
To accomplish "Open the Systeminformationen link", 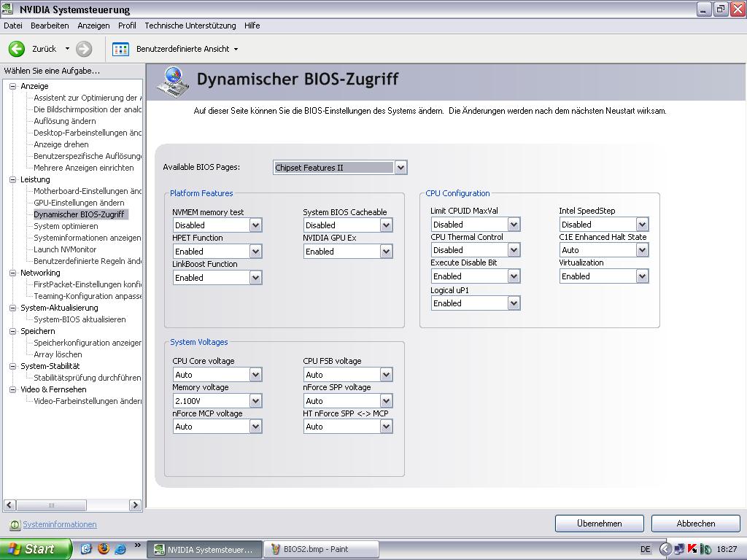I will pyautogui.click(x=60, y=524).
